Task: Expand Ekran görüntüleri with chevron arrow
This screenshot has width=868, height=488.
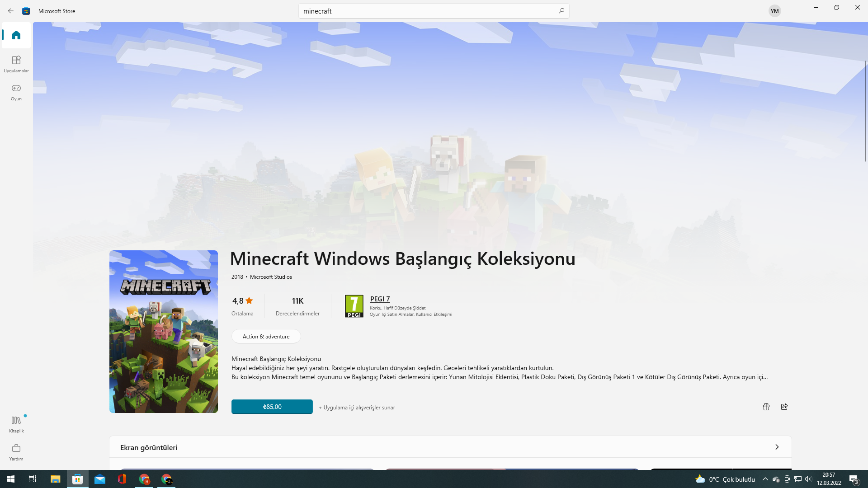Action: 777,447
